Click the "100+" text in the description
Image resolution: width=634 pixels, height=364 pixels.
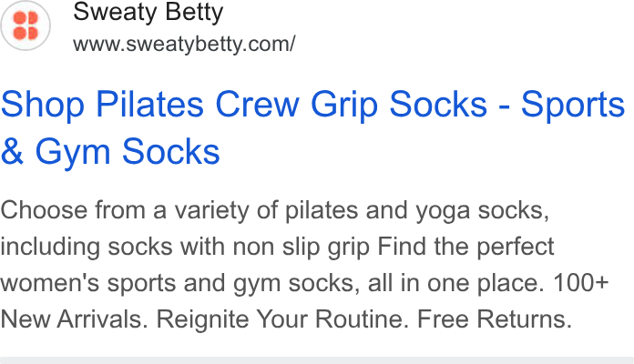[x=580, y=282]
